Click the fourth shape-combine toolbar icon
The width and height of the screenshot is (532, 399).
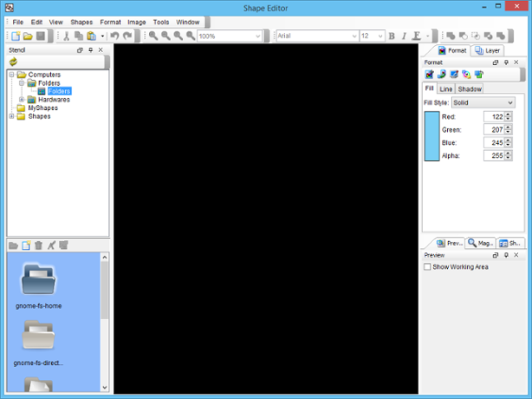point(488,36)
